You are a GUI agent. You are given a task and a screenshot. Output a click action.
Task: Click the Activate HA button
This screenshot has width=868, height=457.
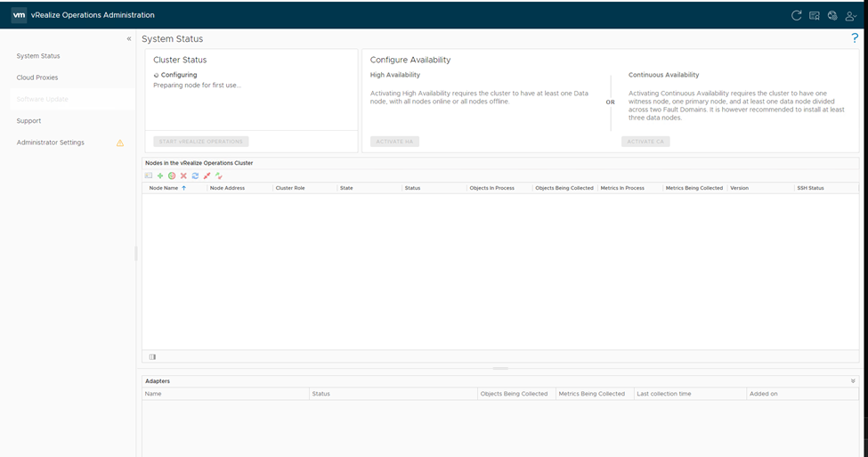pos(394,142)
